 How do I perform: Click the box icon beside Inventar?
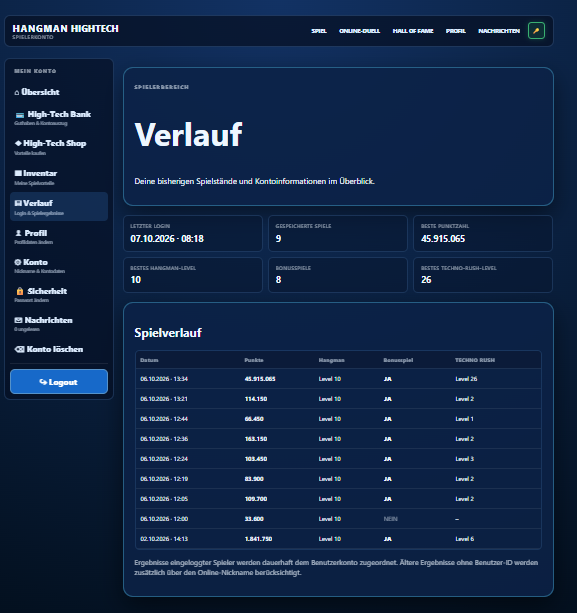coord(18,173)
